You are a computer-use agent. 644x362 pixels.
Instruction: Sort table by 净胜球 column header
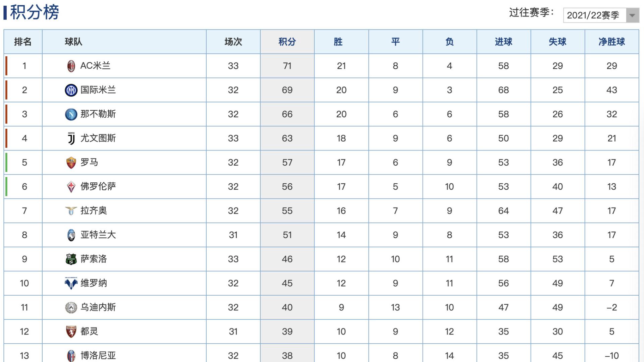click(611, 42)
